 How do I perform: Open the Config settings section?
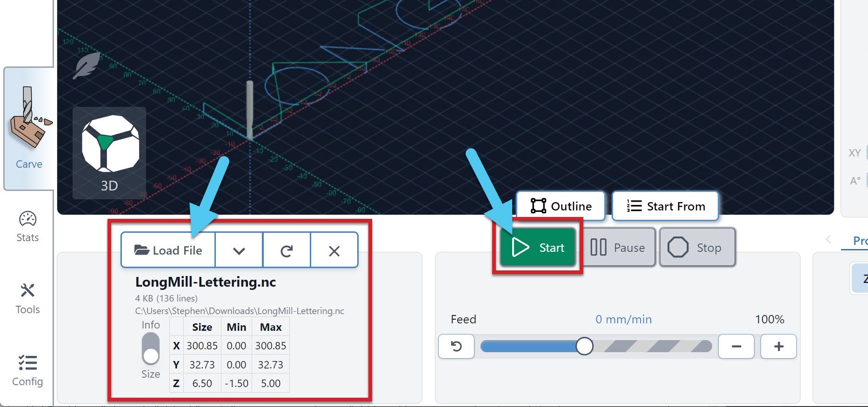pos(28,370)
